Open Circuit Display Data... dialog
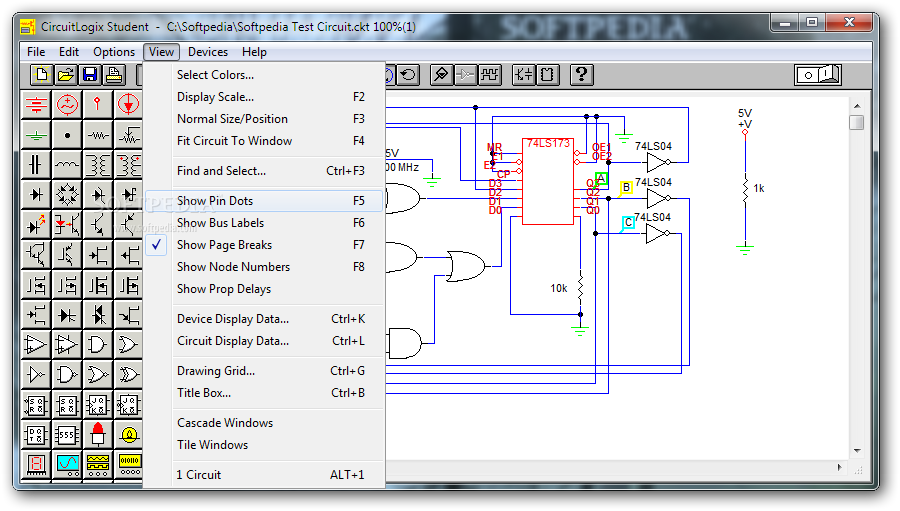This screenshot has height=511, width=900. point(263,341)
